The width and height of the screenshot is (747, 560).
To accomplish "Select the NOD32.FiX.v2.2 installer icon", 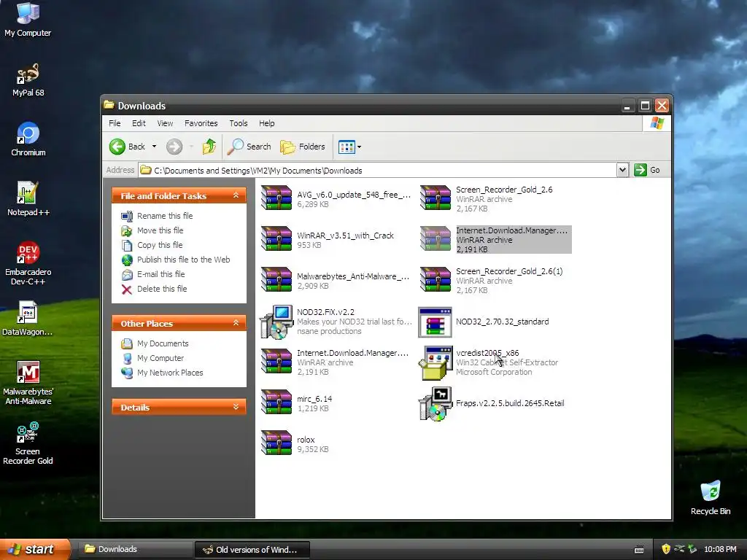I will tap(276, 322).
